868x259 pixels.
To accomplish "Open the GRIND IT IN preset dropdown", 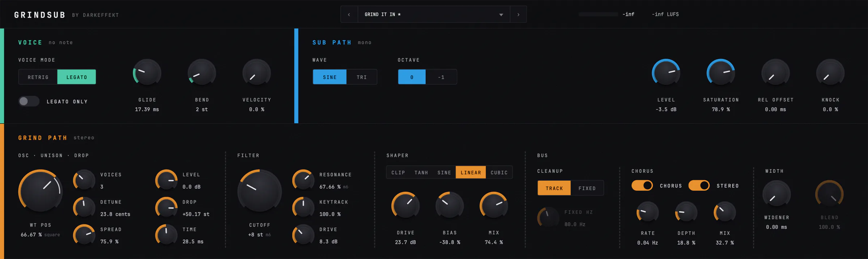I will coord(434,14).
